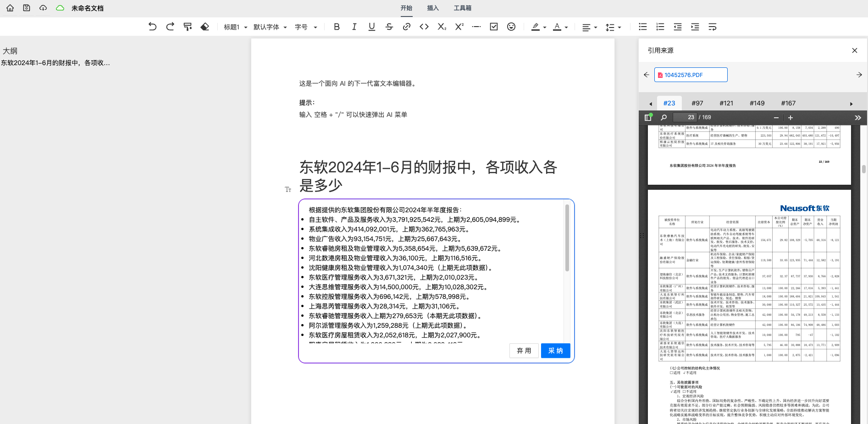868x424 pixels.
Task: Click the 未命名文档 document title
Action: [88, 8]
